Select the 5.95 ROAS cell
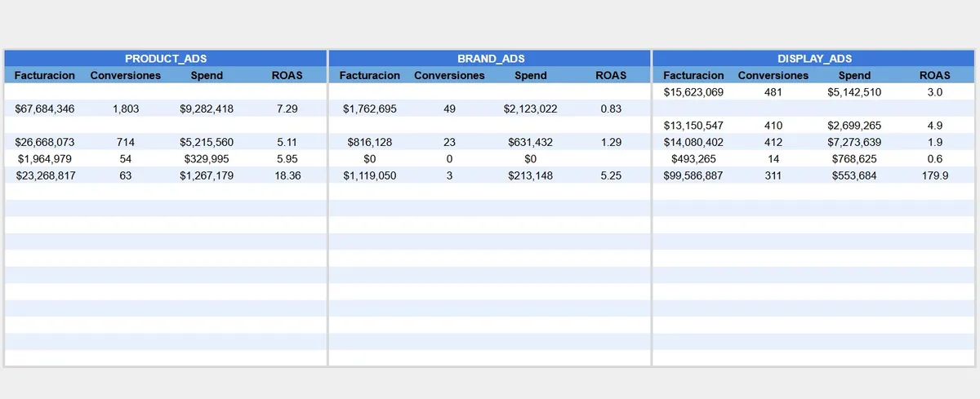Screen dimensions: 980x399 (287, 158)
